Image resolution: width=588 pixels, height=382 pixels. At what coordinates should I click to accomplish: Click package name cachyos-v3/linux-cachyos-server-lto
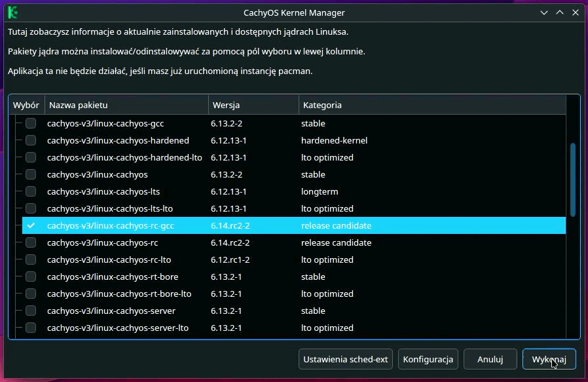(118, 328)
